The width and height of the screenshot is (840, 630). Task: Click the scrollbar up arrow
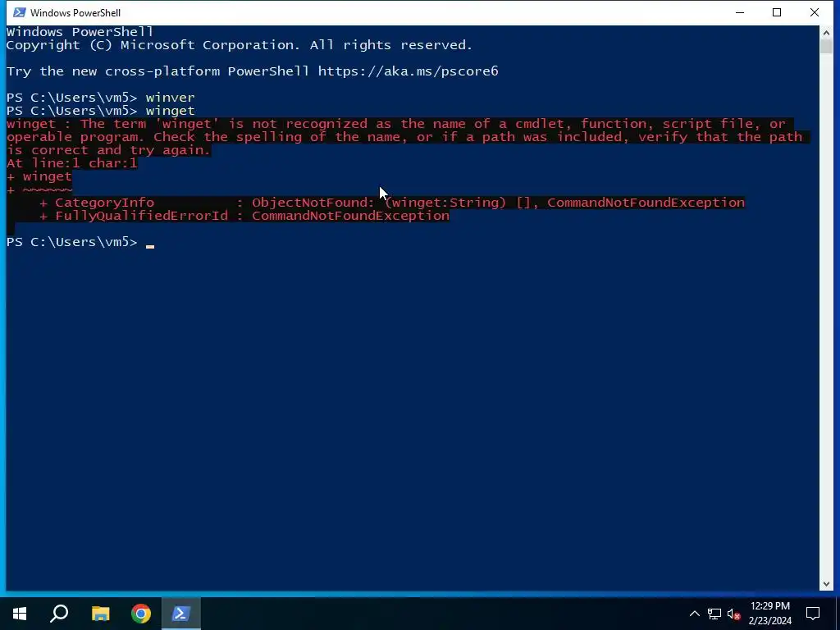826,32
